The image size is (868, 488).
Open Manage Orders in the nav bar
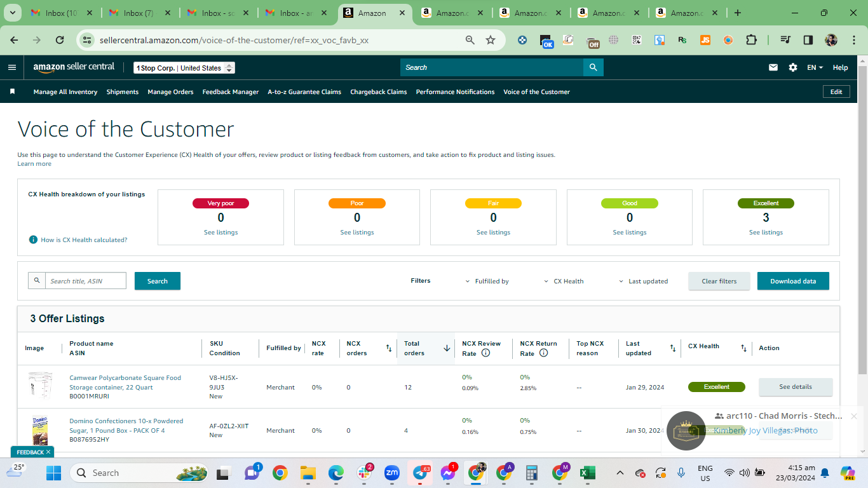click(x=170, y=91)
